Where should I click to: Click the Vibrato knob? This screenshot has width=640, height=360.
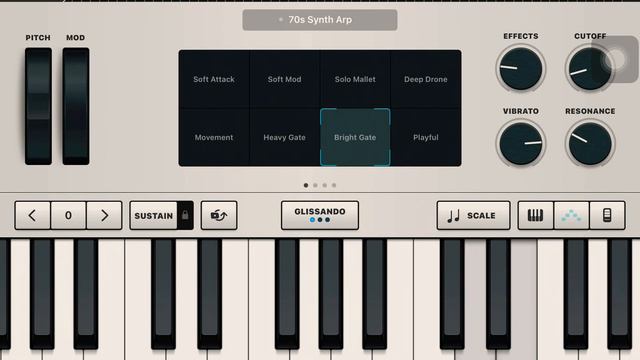521,143
